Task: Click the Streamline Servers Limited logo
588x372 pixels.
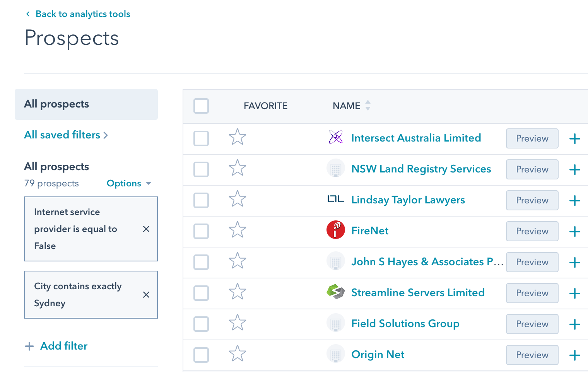Action: point(335,292)
